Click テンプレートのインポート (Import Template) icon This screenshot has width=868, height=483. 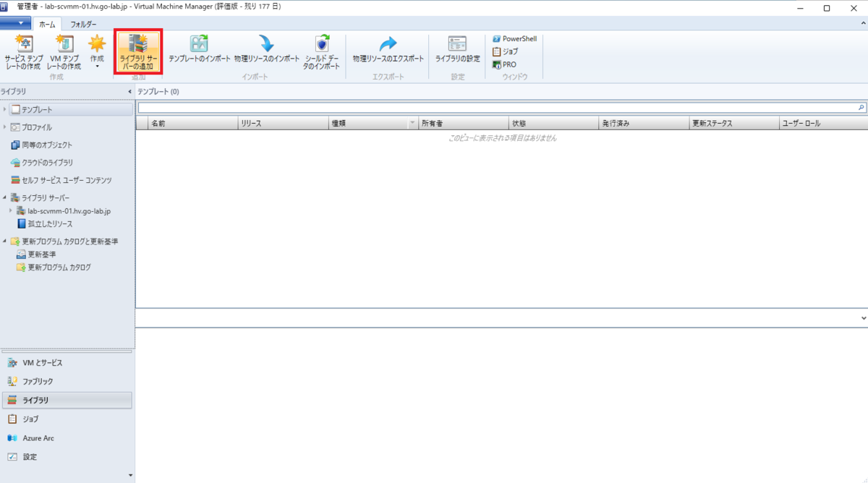point(200,50)
